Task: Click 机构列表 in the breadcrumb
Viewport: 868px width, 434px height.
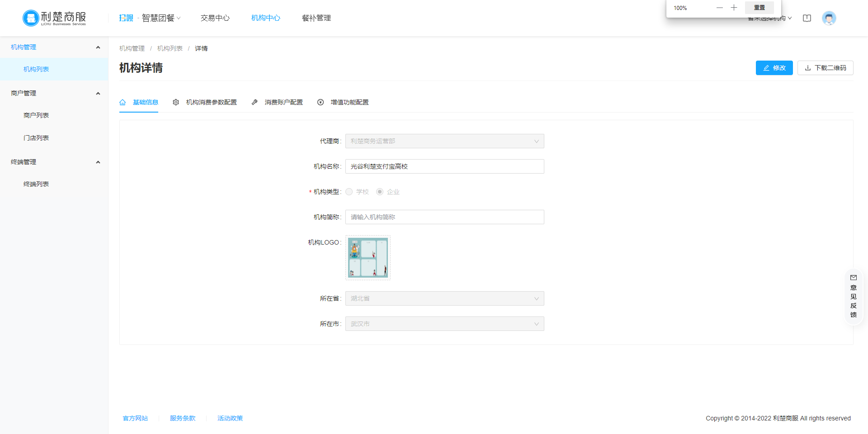Action: (170, 48)
